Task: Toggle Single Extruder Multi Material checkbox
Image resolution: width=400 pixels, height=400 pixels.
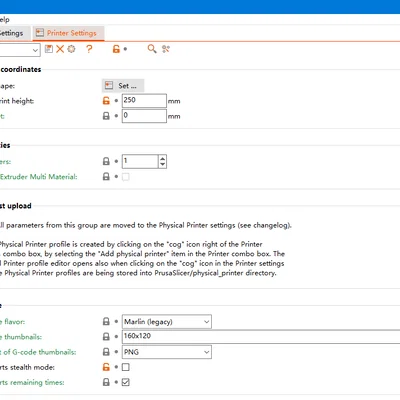Action: coord(126,177)
